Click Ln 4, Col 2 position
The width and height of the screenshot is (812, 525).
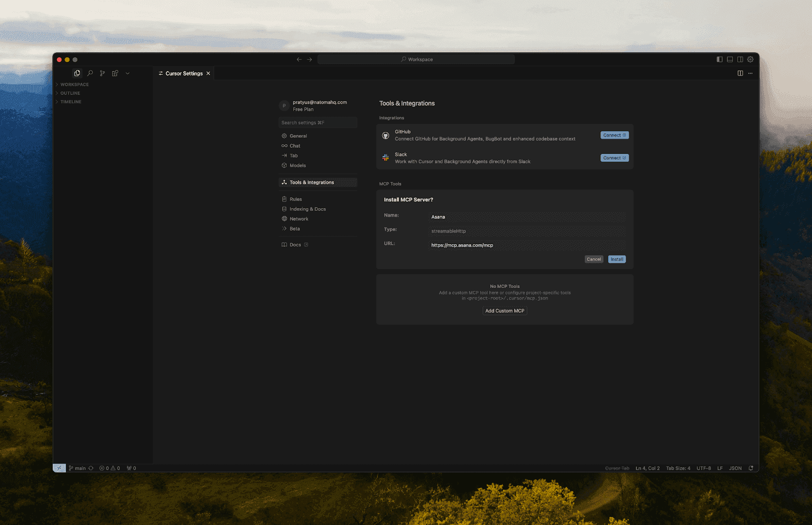[x=648, y=468]
